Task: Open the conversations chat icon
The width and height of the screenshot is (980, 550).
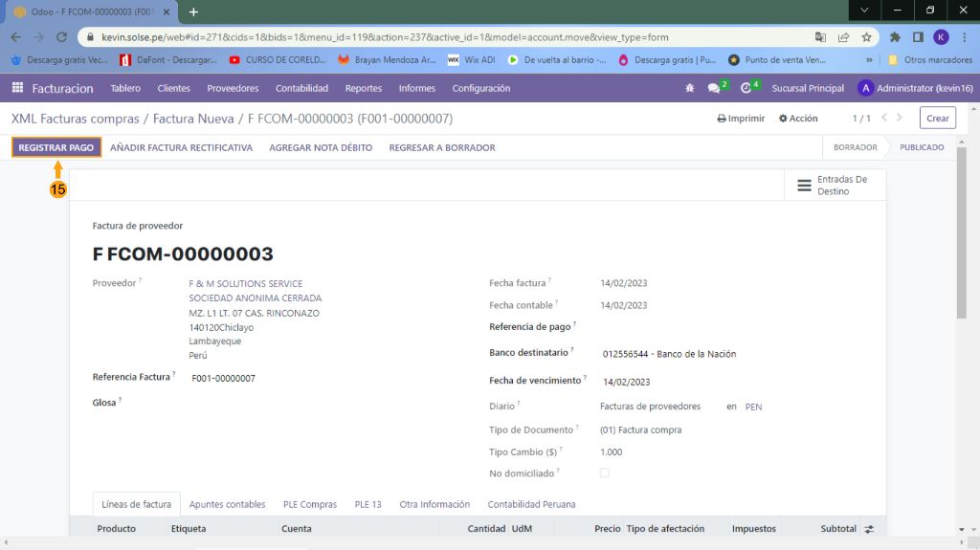Action: [714, 88]
